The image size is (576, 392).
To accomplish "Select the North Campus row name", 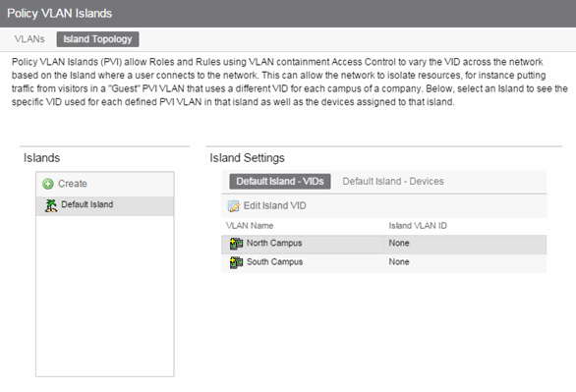I will coord(274,243).
